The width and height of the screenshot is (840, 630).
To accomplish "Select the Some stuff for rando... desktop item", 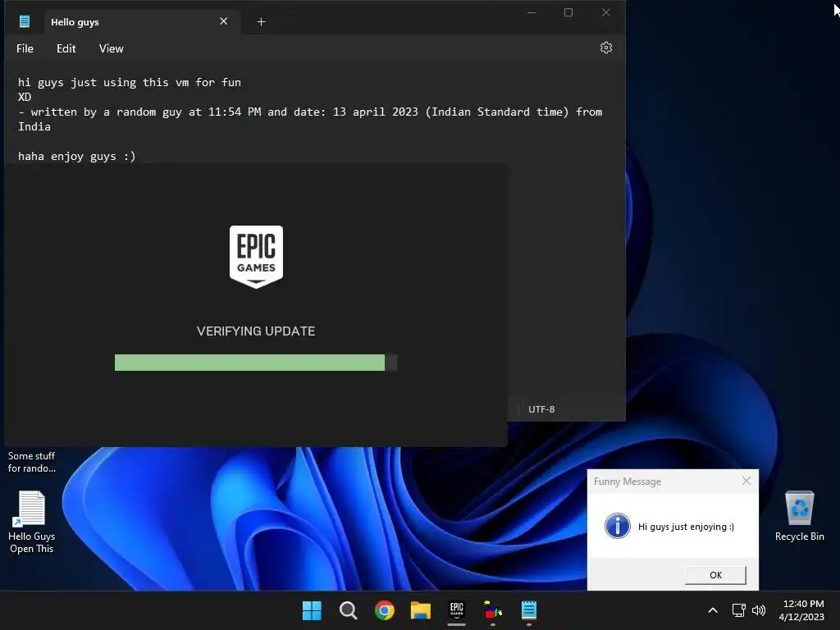I will point(32,462).
